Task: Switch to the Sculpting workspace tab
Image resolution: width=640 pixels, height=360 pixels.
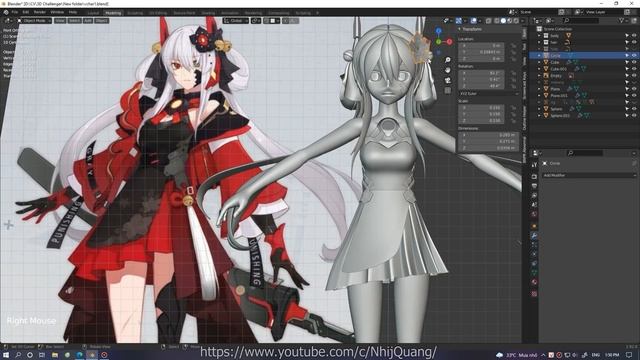Action: pyautogui.click(x=135, y=13)
